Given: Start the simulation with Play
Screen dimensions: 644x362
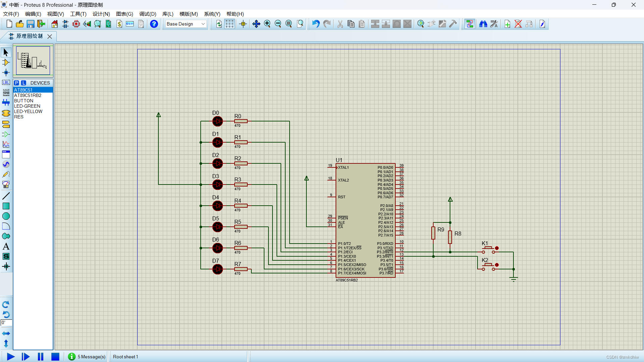Looking at the screenshot, I should coord(10,357).
